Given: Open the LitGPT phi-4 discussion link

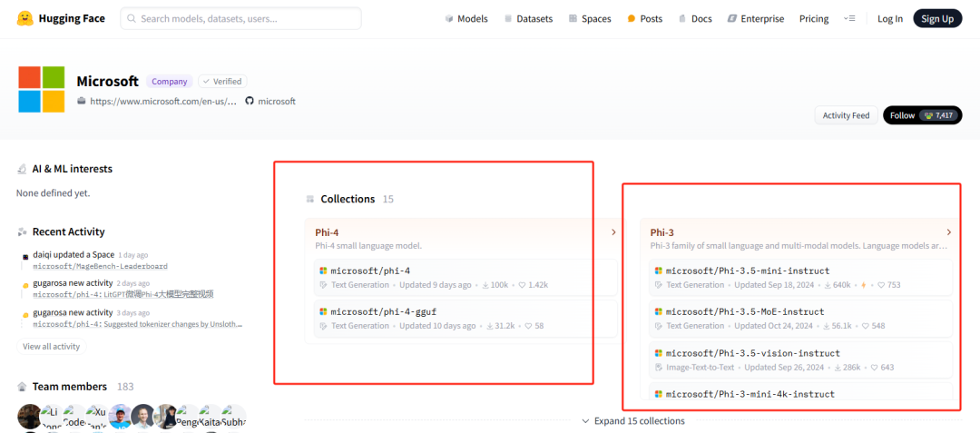Looking at the screenshot, I should click(123, 294).
